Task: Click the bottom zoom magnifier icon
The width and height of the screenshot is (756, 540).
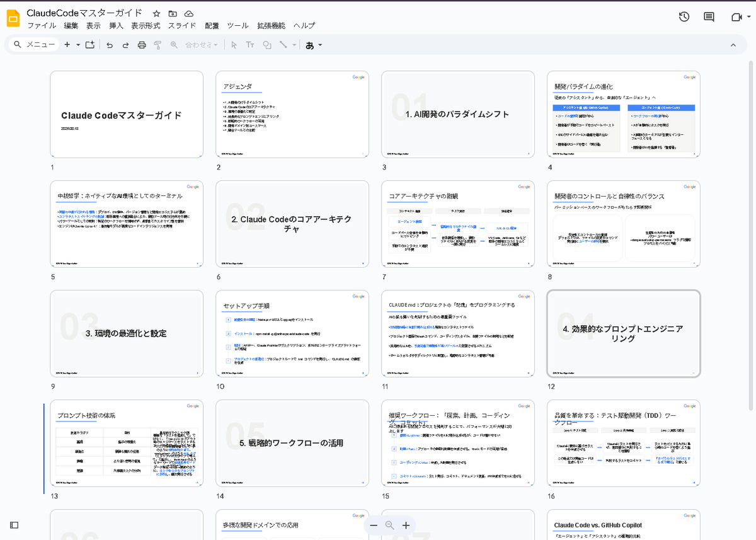Action: coord(389,525)
